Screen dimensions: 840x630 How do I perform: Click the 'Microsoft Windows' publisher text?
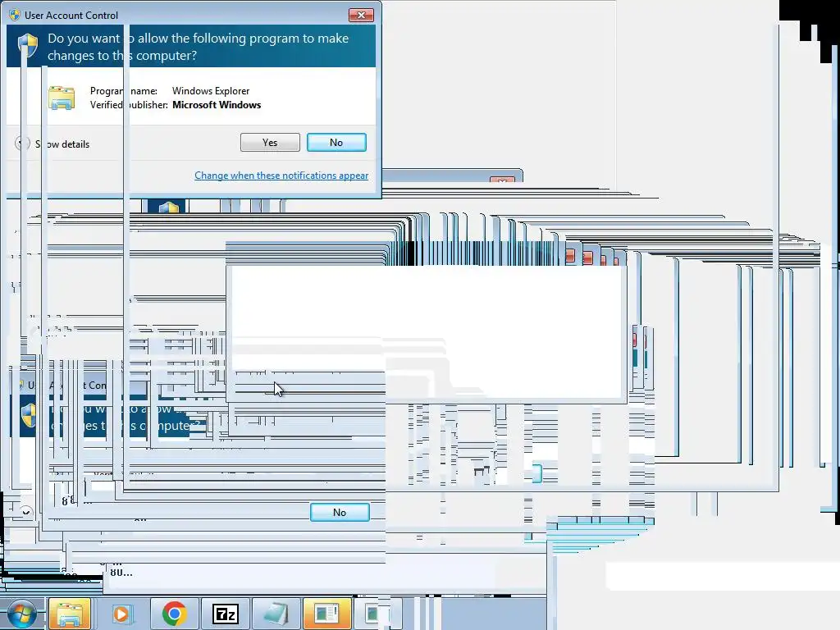pyautogui.click(x=217, y=105)
